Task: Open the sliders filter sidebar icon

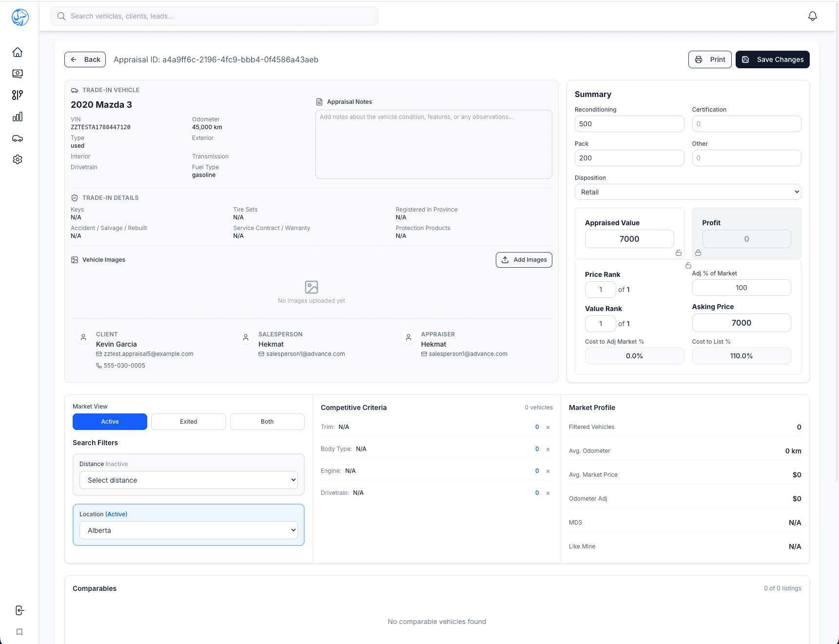Action: click(18, 95)
